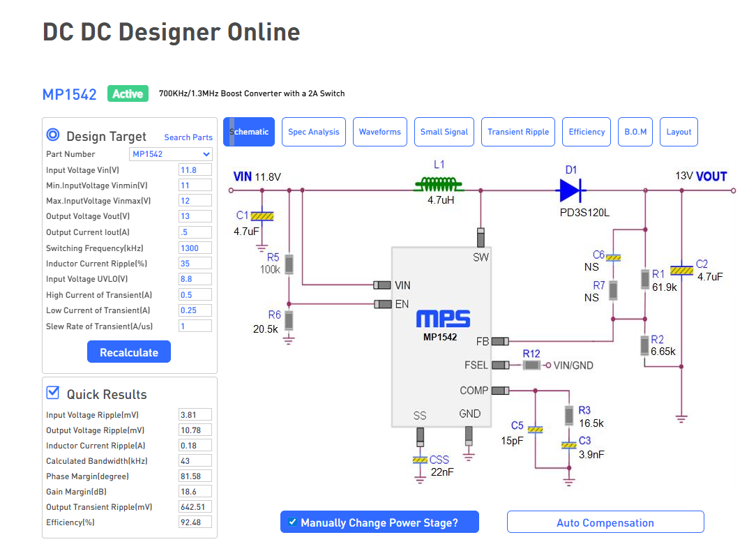Click the R5 100k resistor symbol
Viewport: 756px width, 558px height.
click(x=289, y=264)
